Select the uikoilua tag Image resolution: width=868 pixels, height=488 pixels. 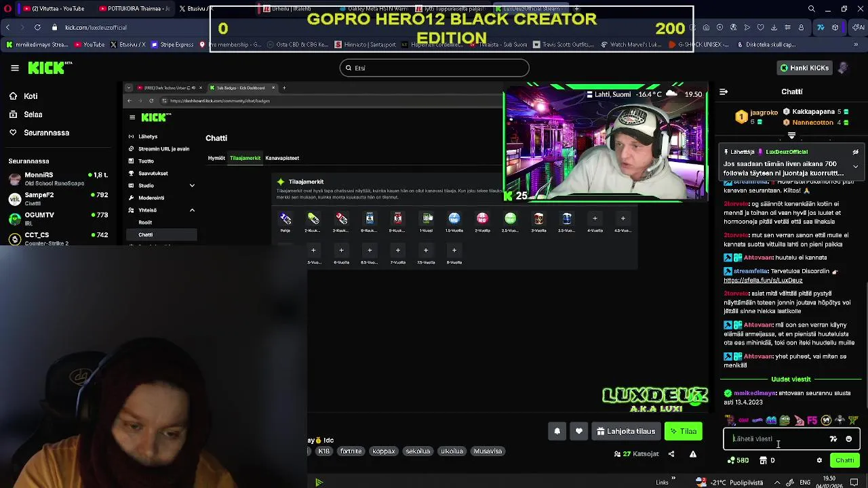tap(452, 451)
